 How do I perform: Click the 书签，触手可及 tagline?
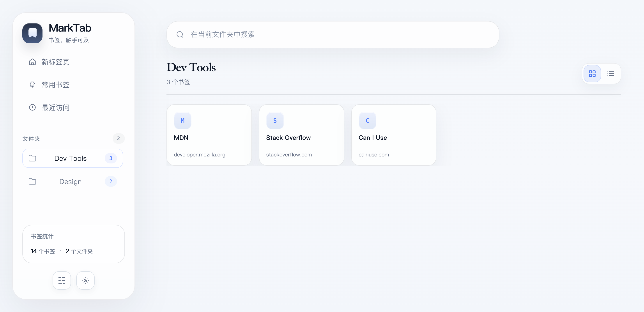(x=69, y=40)
